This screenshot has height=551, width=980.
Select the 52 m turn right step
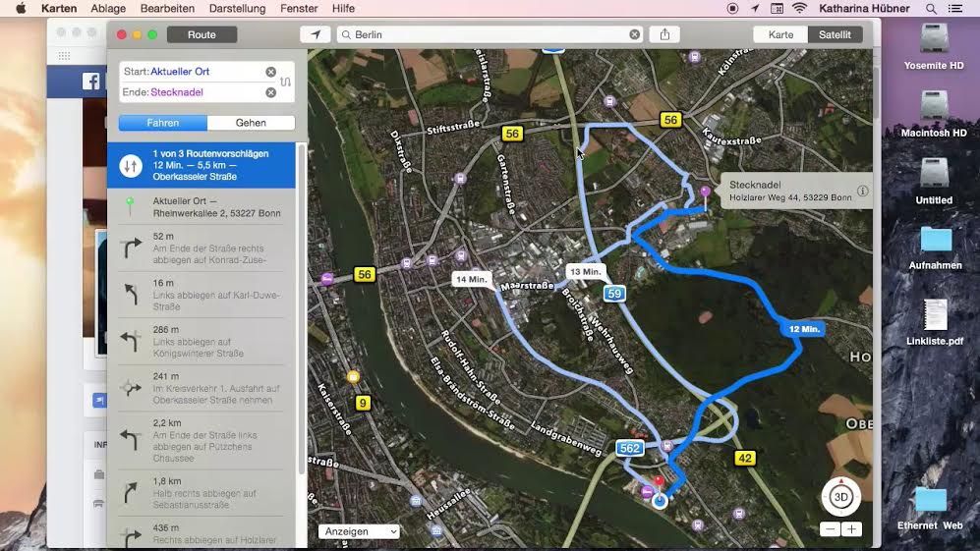[x=201, y=248]
